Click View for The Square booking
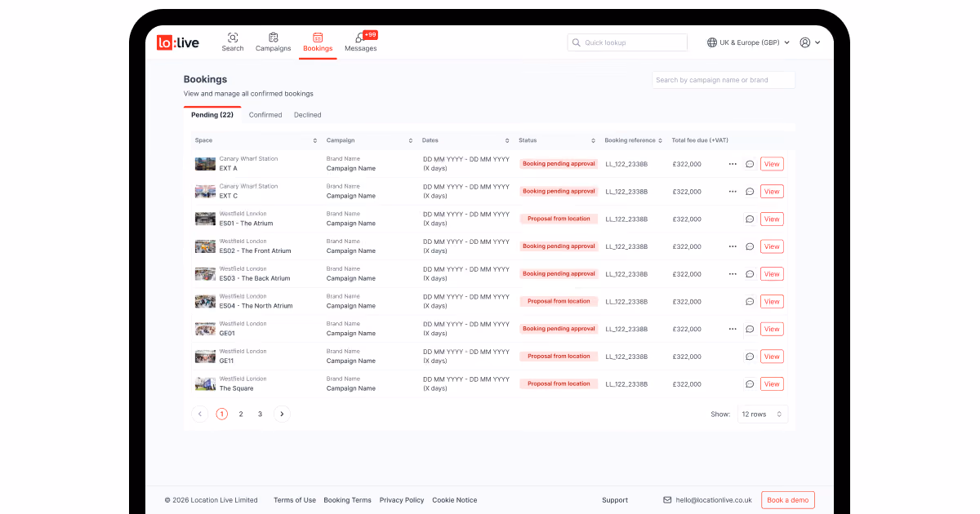 pos(772,383)
